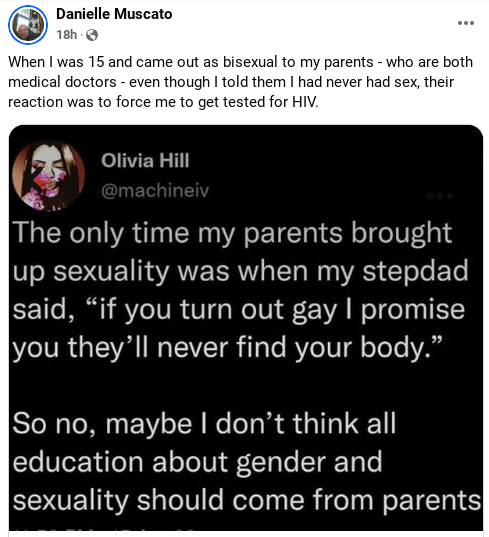Screen dimensions: 489x537
Task: Click the @machineiv handle
Action: (155, 190)
